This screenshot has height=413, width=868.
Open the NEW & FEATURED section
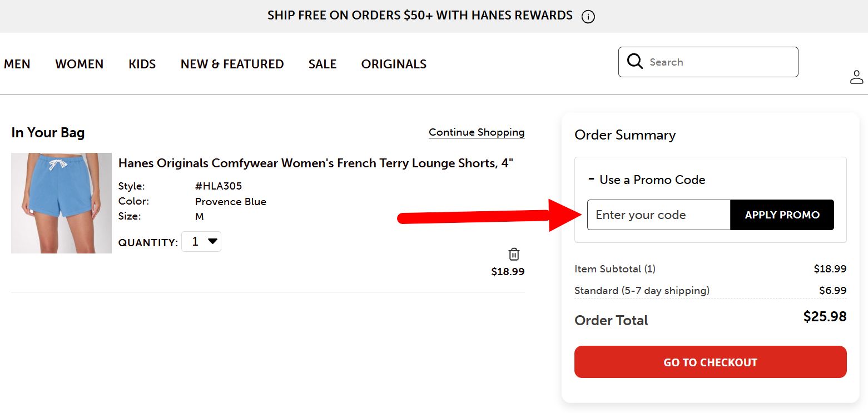(232, 64)
